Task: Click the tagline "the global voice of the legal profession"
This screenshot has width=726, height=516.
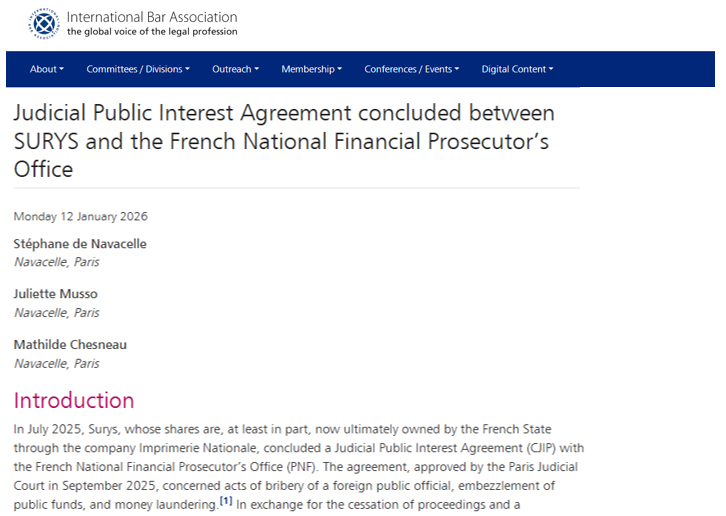Action: pos(152,33)
